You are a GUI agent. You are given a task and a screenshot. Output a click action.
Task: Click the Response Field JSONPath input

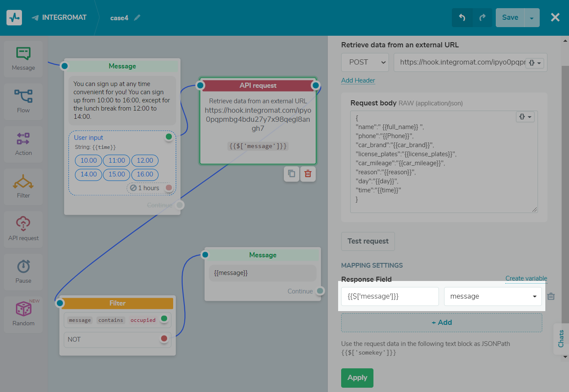pyautogui.click(x=389, y=296)
